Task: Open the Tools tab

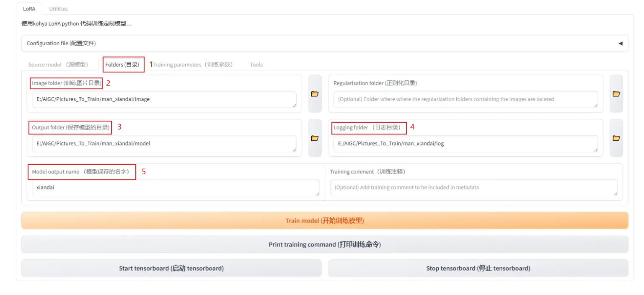Action: pos(256,65)
